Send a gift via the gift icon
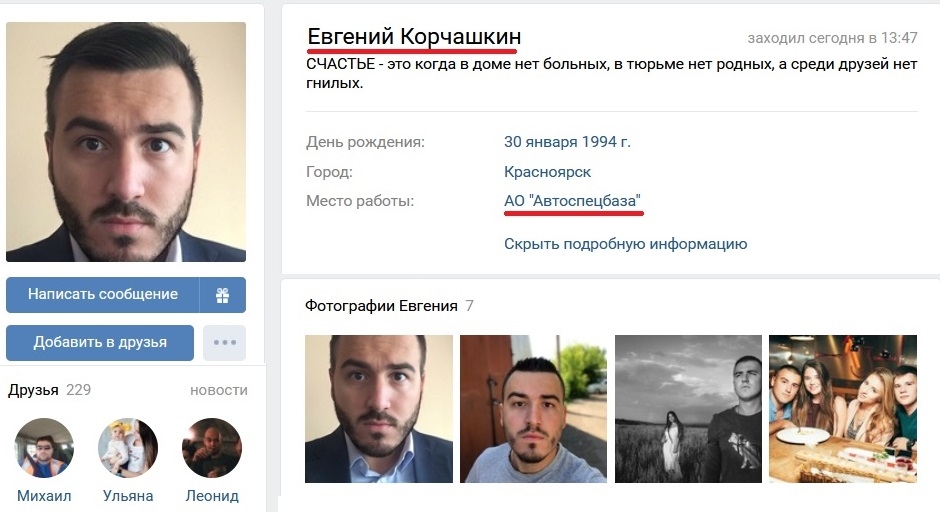Screen dimensions: 940x512 pyautogui.click(x=222, y=295)
